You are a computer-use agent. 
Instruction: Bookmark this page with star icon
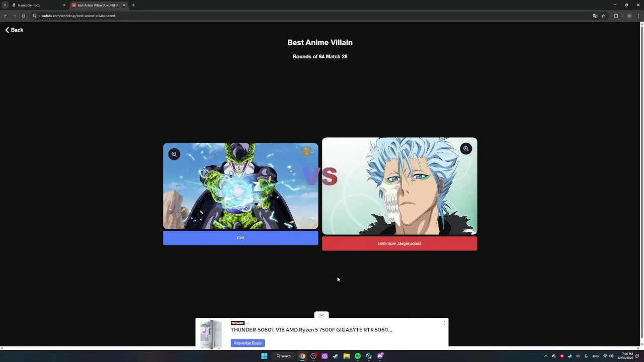point(603,16)
